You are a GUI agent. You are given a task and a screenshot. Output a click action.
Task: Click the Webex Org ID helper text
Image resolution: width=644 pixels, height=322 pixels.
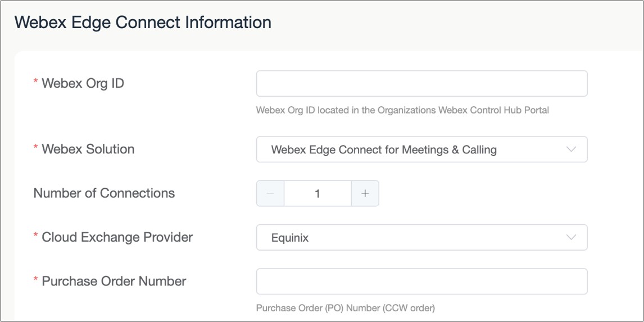402,110
